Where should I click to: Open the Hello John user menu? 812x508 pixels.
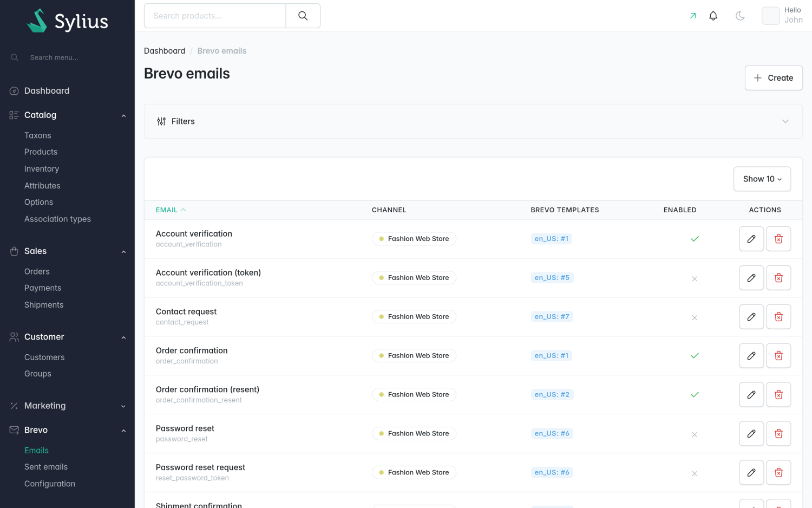pyautogui.click(x=782, y=16)
